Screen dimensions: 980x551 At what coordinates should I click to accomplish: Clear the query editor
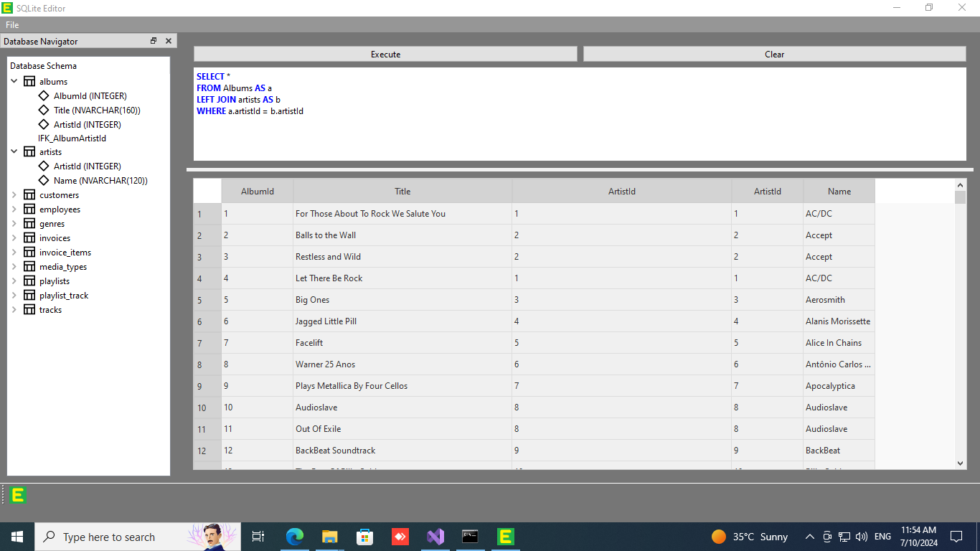pos(774,54)
